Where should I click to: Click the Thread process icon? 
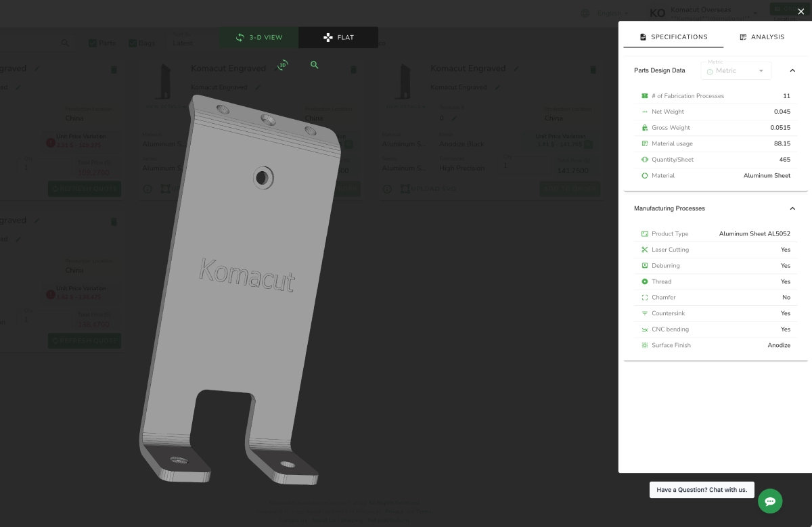(645, 281)
